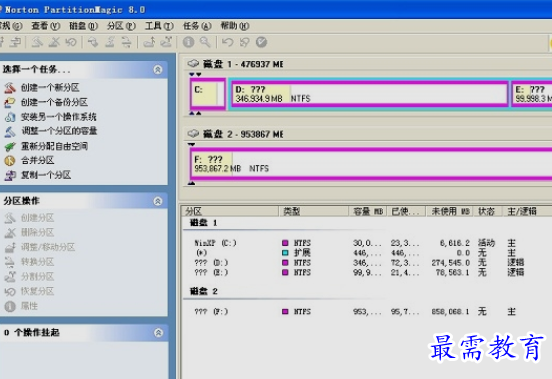Viewport: 552px width, 379px height.
Task: Click the delete partition toolbar icon
Action: (x=54, y=42)
